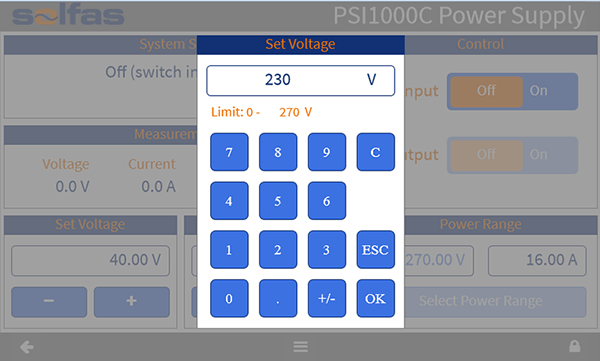Tap keypad digit 9
The height and width of the screenshot is (361, 600).
coord(327,152)
